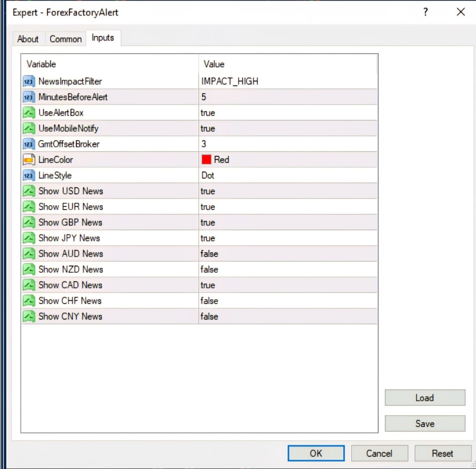Select the UseMobileNotify variable name
This screenshot has width=476, height=469.
click(68, 128)
